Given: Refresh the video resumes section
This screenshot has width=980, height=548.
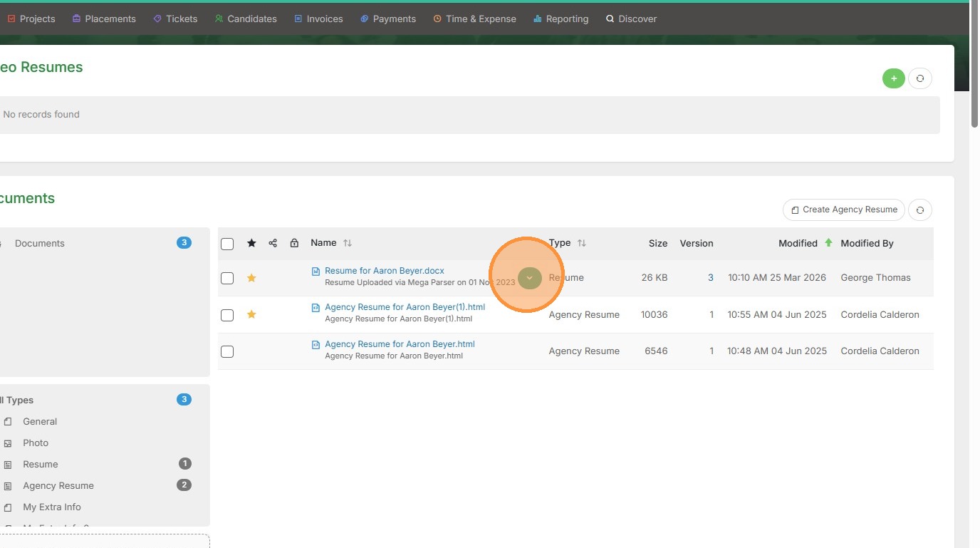Looking at the screenshot, I should coord(919,78).
